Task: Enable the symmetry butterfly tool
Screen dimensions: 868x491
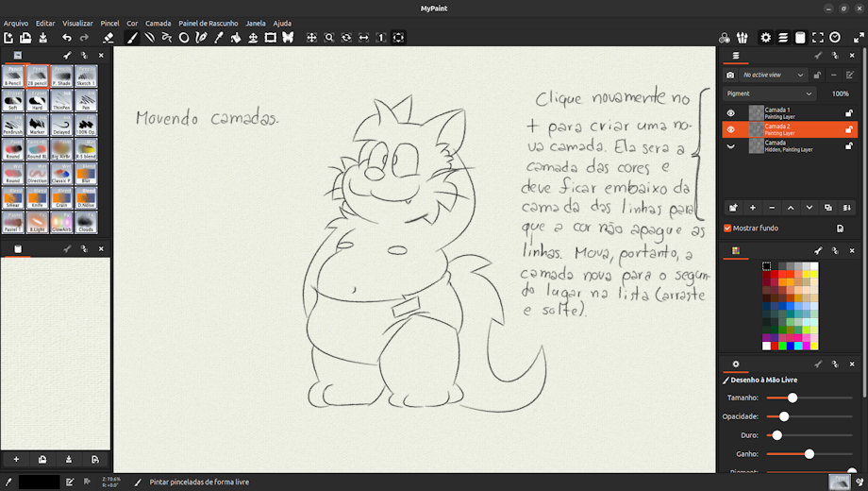Action: pos(288,38)
